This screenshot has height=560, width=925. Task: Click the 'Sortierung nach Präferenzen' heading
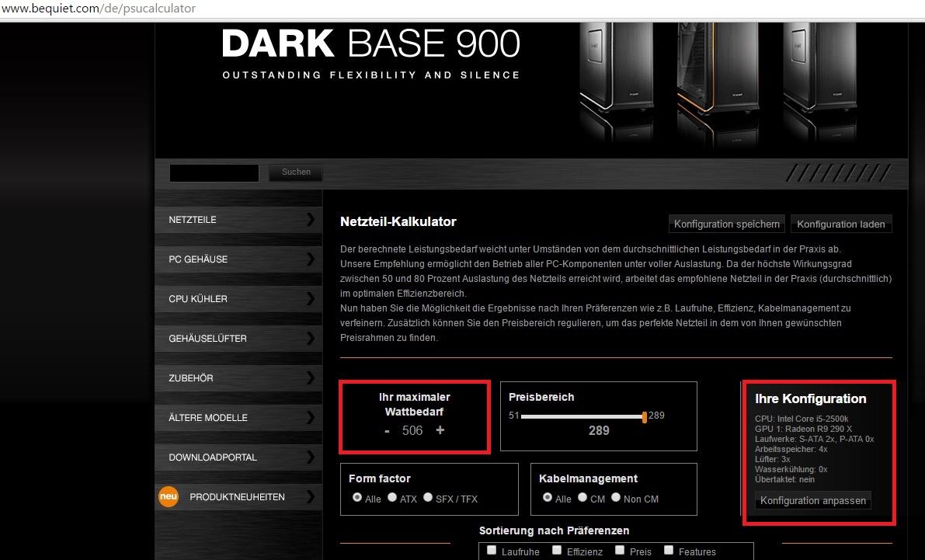coord(554,530)
